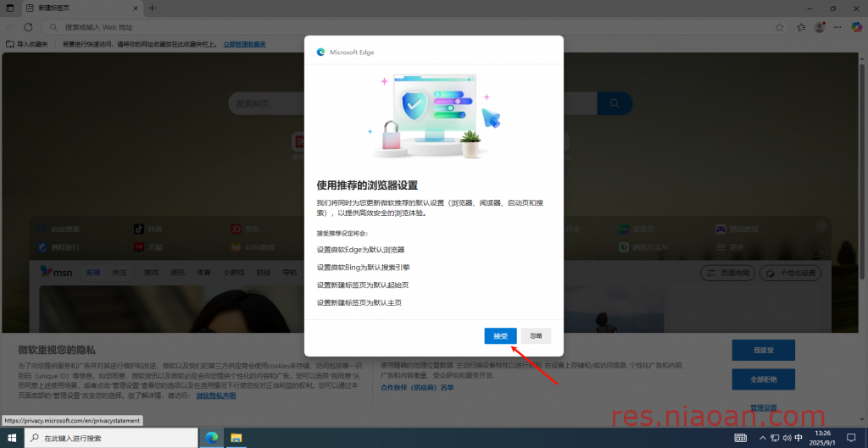Open a new tab with plus button
Viewport: 868px width, 448px height.
tap(153, 8)
